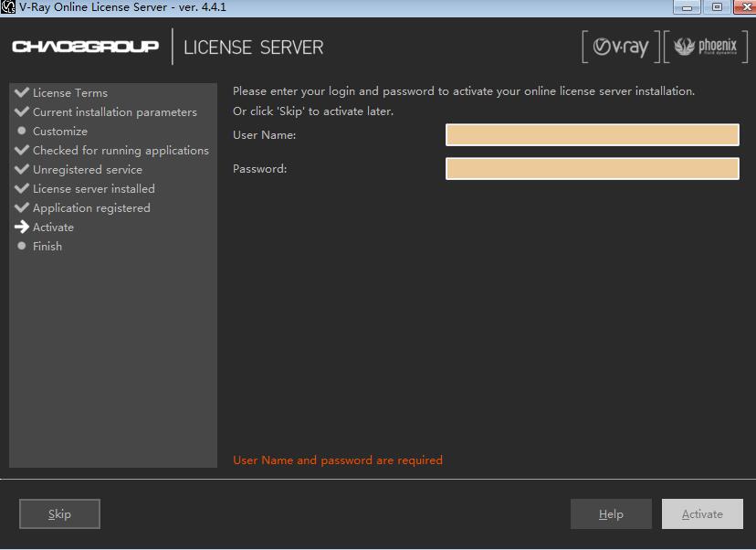Image resolution: width=756 pixels, height=550 pixels.
Task: Click the bullet beside Customize step
Action: (x=21, y=131)
